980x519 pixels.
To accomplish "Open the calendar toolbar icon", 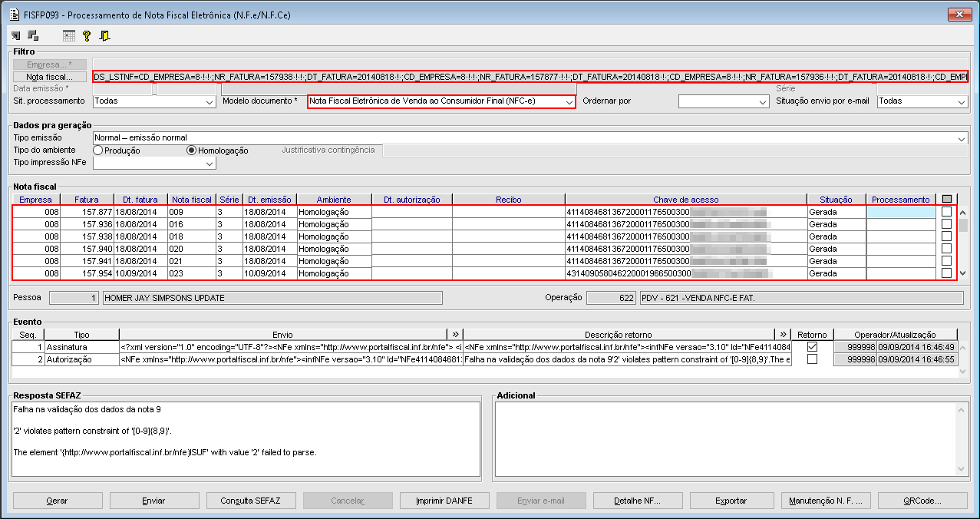I will coord(69,35).
